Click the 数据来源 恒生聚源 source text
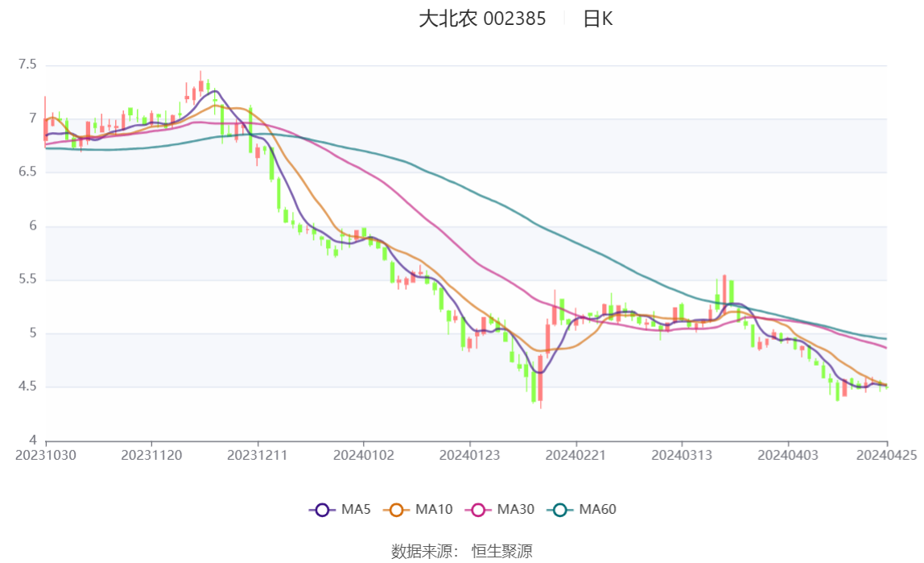924x563 pixels. tap(462, 552)
